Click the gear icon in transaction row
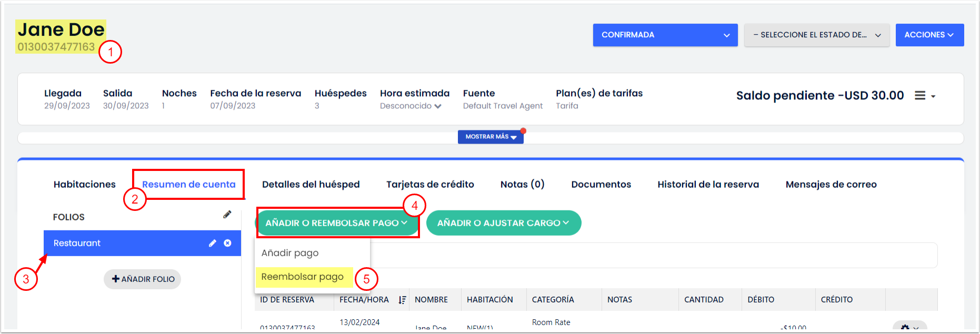Screen dimensions: 980x334 point(905,328)
